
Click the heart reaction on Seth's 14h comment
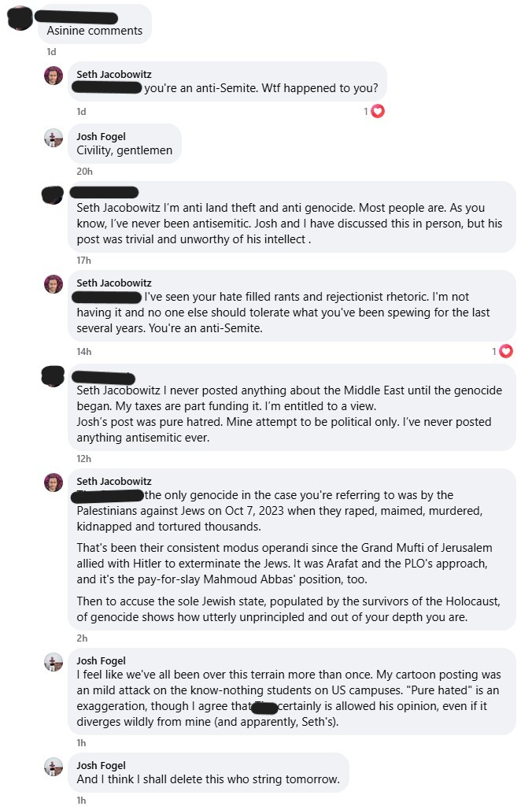click(x=506, y=351)
